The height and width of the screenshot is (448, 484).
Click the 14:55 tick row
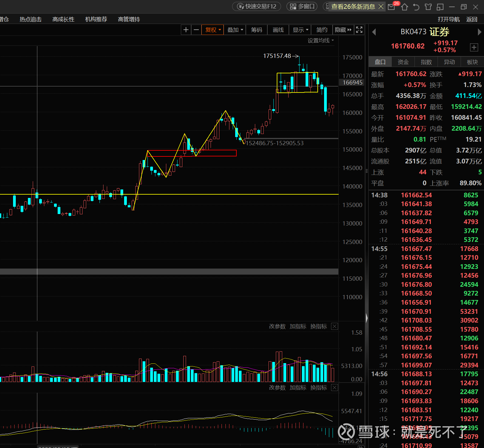[x=426, y=249]
